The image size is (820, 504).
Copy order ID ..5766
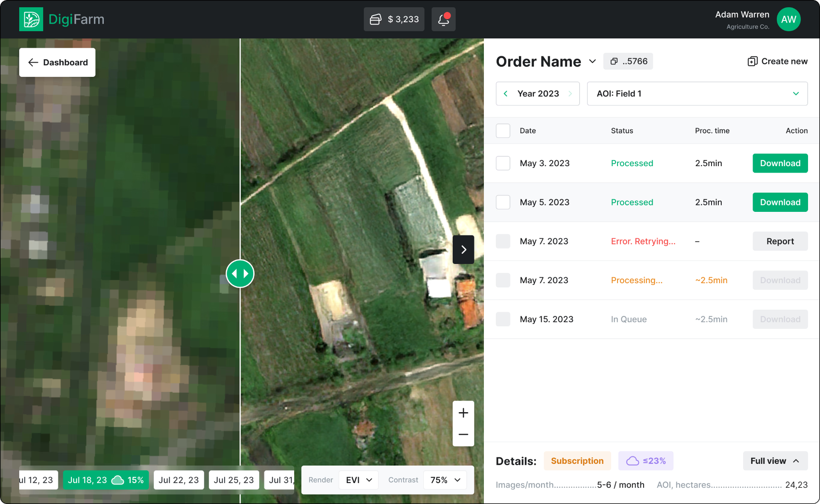pos(628,61)
